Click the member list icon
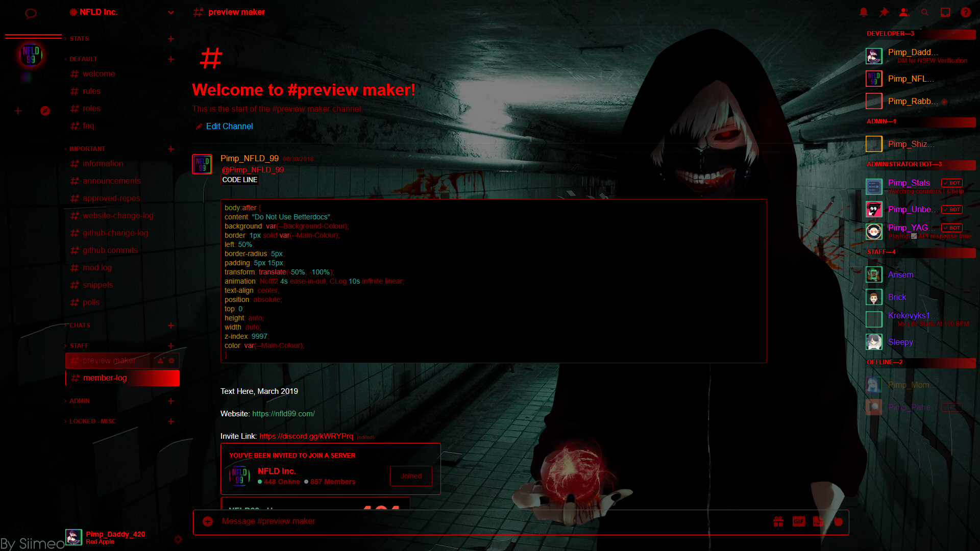Screen dimensions: 980x551 [904, 12]
